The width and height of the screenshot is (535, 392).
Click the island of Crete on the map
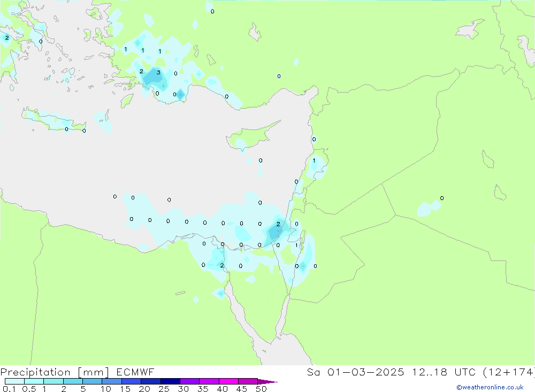click(54, 119)
